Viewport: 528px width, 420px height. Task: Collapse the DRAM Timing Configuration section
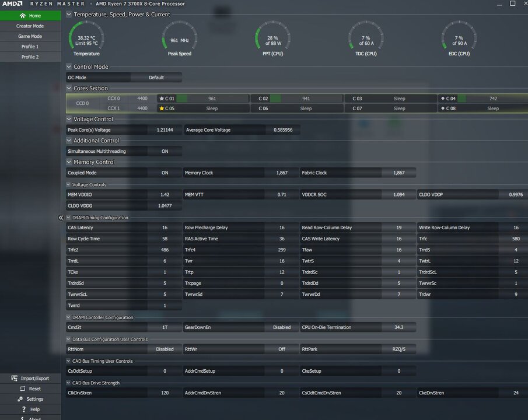click(68, 218)
